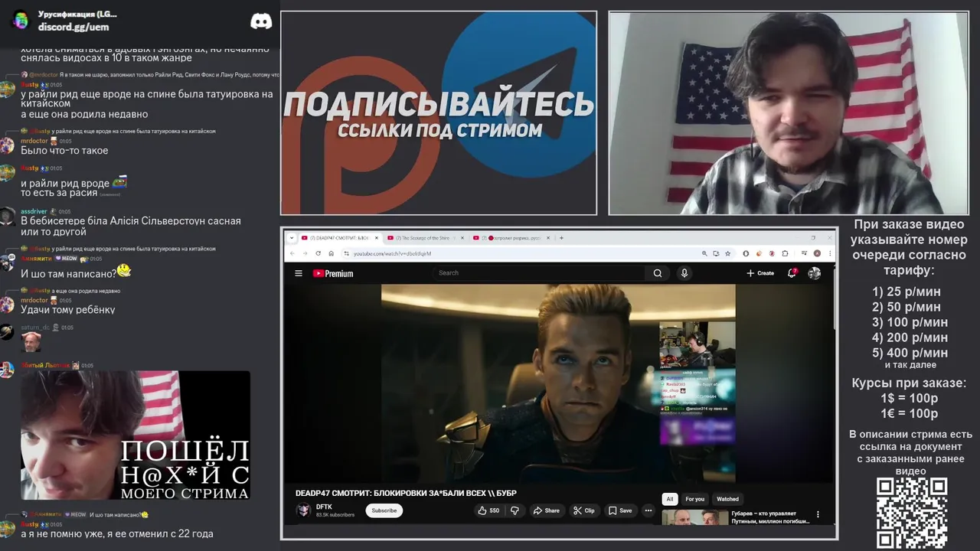Image resolution: width=980 pixels, height=551 pixels.
Task: Open the Губарев recommended video thumbnail
Action: point(694,517)
